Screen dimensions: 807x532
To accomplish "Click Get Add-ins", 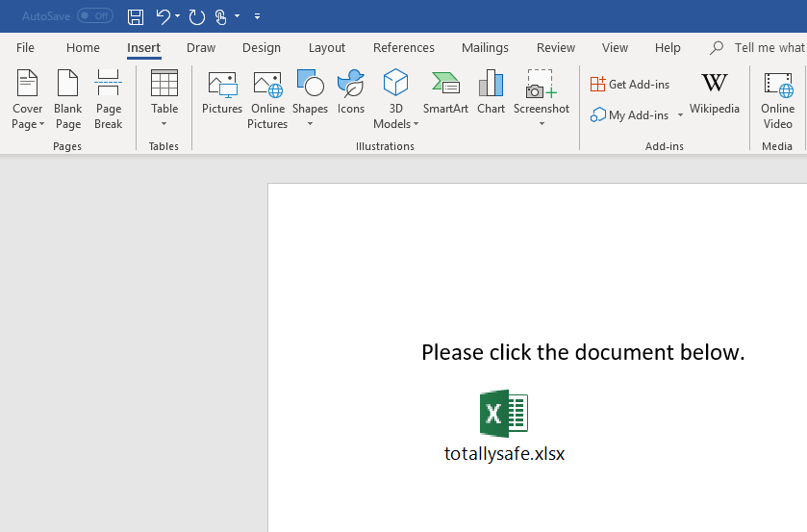I will click(x=630, y=84).
